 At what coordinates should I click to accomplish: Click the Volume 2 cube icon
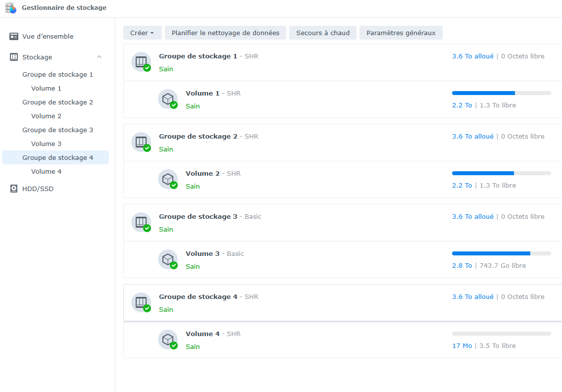point(167,179)
